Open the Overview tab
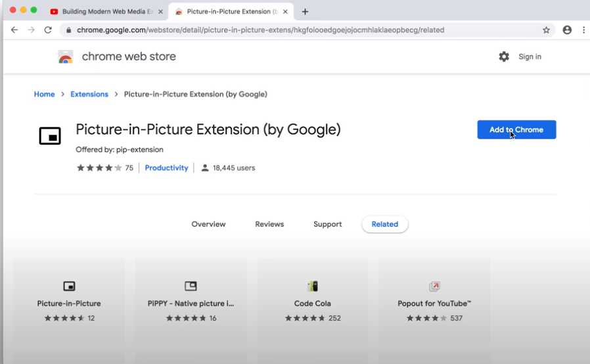The height and width of the screenshot is (364, 590). [208, 224]
